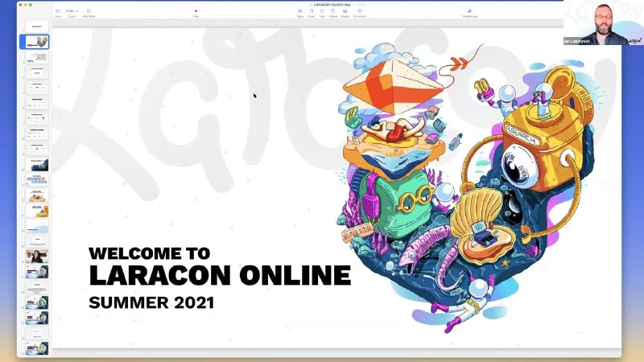Select slide 15 thumbnail in navigator
This screenshot has width=644, height=362.
click(37, 241)
